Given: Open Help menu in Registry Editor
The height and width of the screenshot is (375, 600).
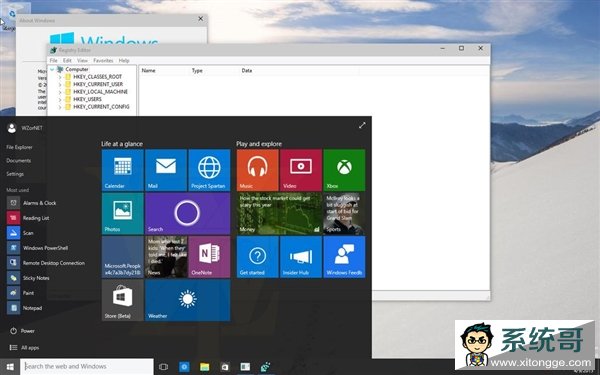Looking at the screenshot, I should pyautogui.click(x=124, y=60).
